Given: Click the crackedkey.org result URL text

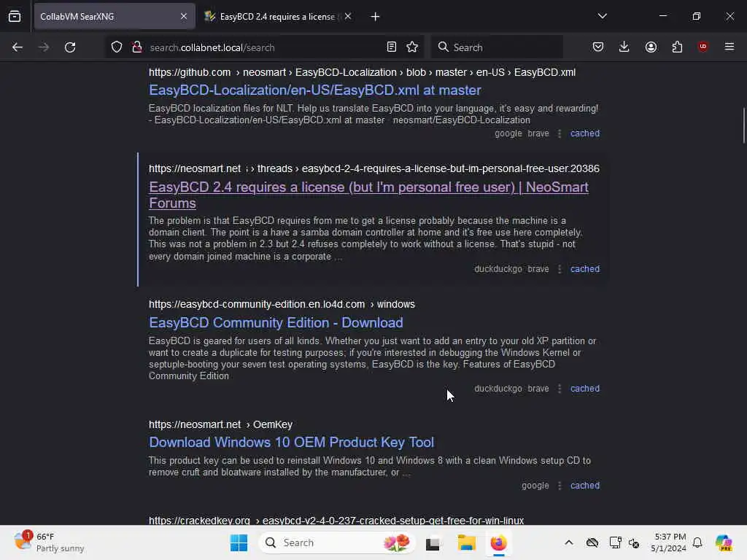Looking at the screenshot, I should pos(336,521).
